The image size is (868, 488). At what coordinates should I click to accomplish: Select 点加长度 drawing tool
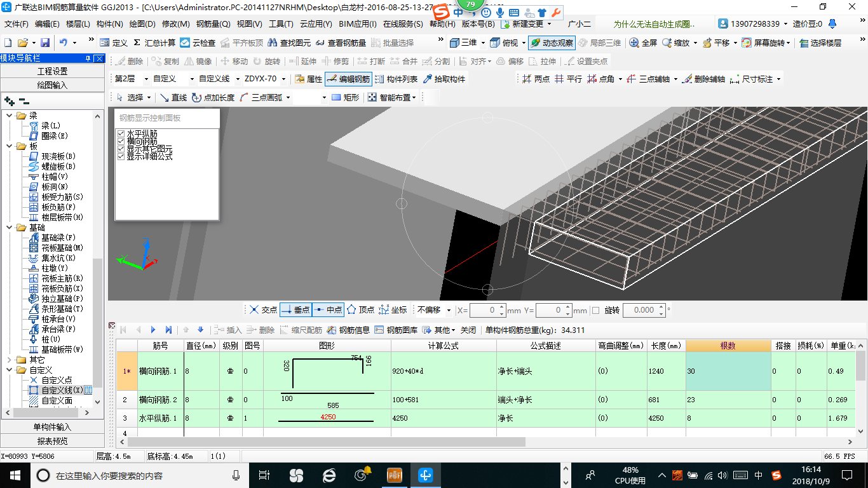213,97
